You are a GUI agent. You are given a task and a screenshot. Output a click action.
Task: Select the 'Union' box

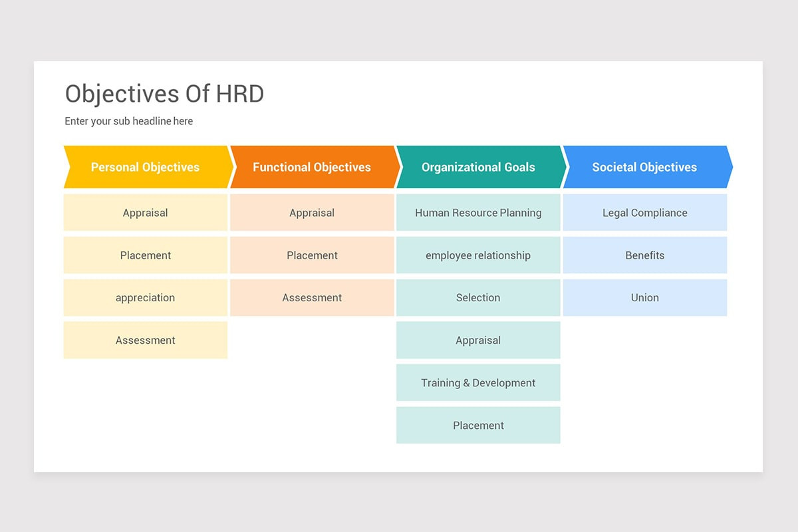(645, 298)
